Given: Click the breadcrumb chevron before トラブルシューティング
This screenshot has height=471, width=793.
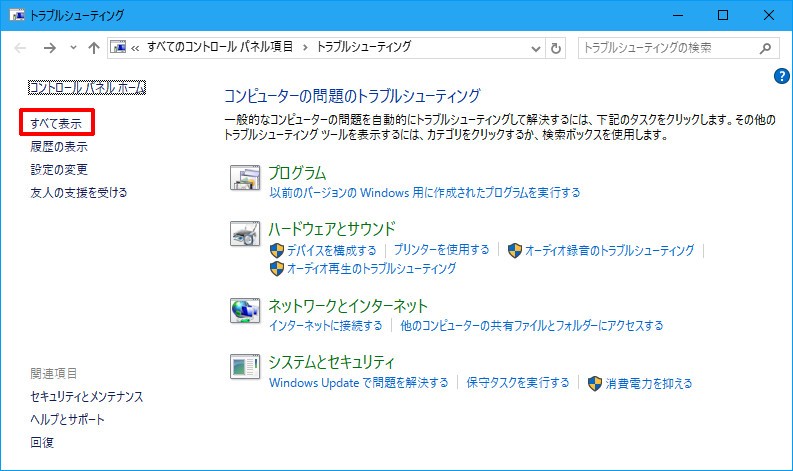Looking at the screenshot, I should point(305,48).
